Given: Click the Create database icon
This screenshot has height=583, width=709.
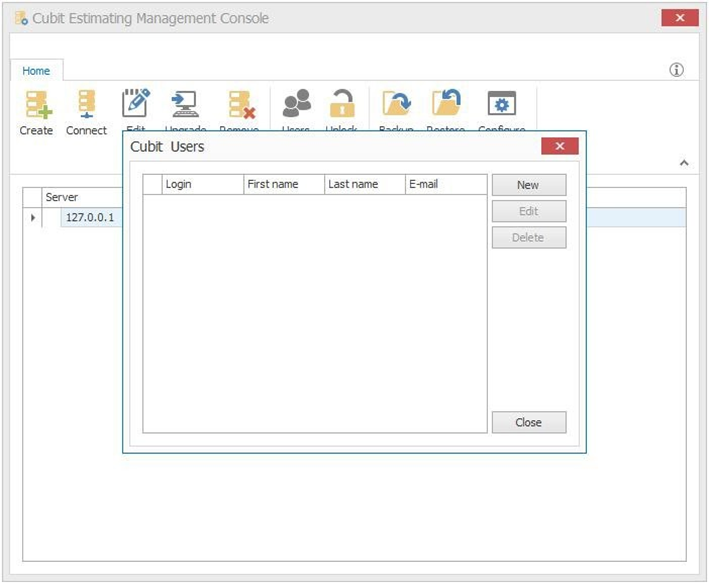Looking at the screenshot, I should coord(37,104).
